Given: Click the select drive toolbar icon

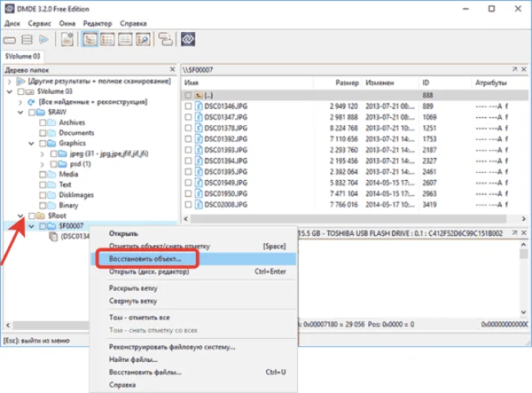Looking at the screenshot, I should (10, 40).
